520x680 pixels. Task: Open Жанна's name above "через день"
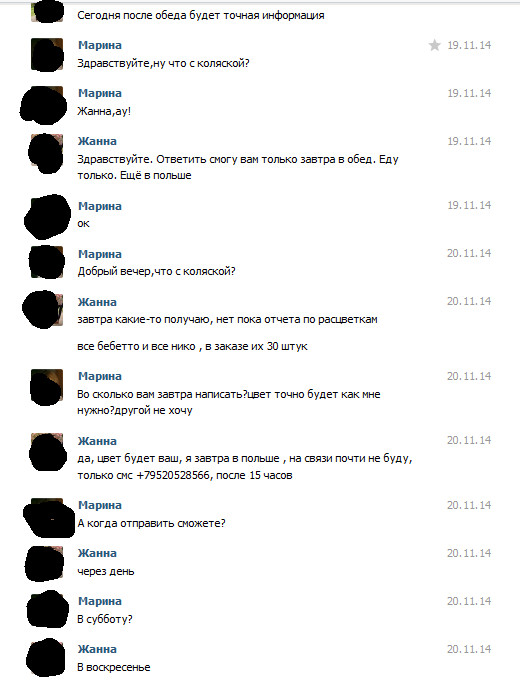(97, 553)
